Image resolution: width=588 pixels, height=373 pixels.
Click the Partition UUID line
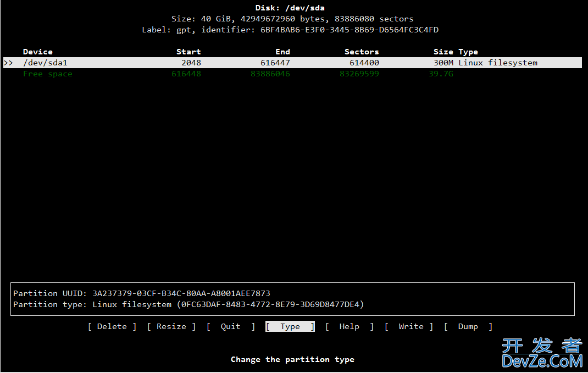coord(142,293)
